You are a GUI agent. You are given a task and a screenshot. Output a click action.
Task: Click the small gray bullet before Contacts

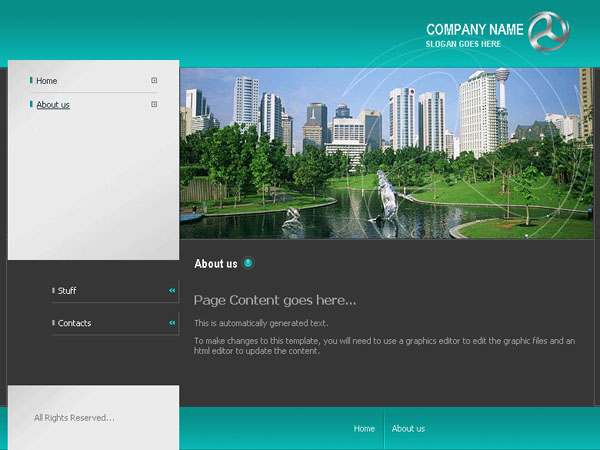(53, 323)
